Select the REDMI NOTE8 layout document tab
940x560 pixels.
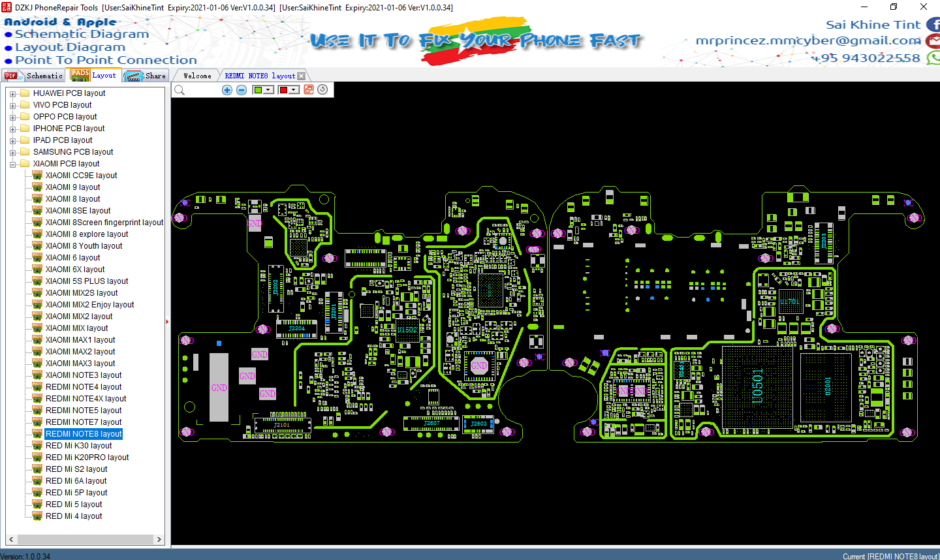[260, 76]
